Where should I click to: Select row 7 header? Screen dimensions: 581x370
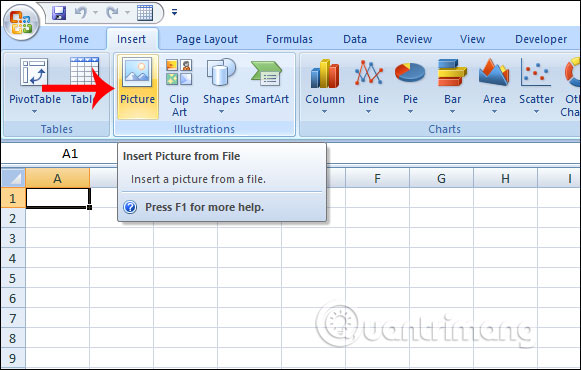pyautogui.click(x=13, y=318)
